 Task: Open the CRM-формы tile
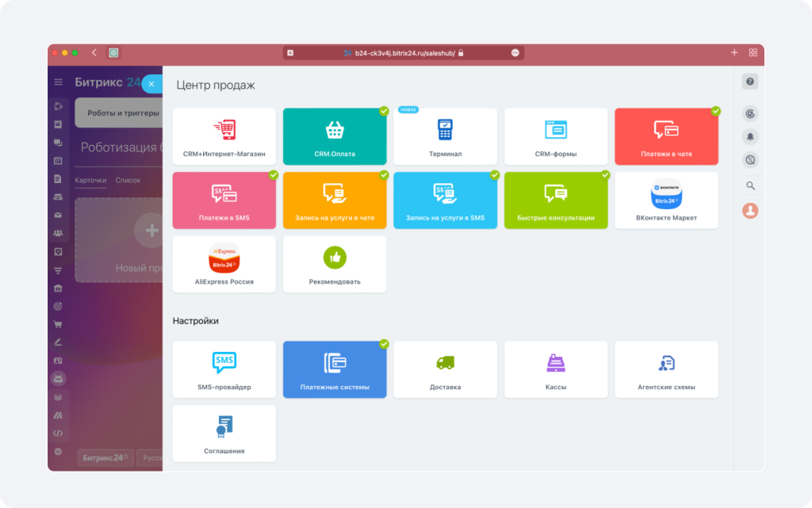pyautogui.click(x=556, y=136)
